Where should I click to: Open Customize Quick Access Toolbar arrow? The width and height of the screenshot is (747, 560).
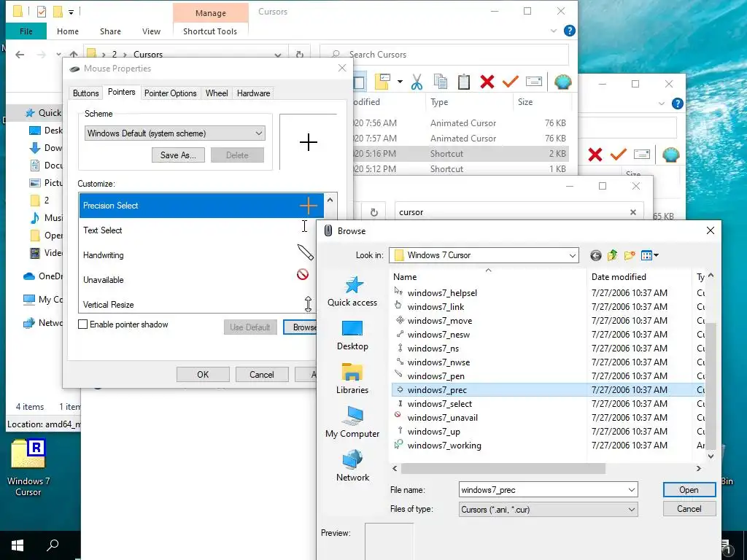click(x=71, y=12)
